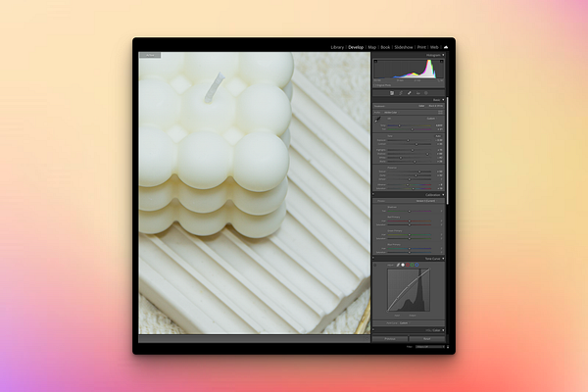Select the Crop Overlay tool
The width and height of the screenshot is (588, 392).
pyautogui.click(x=401, y=93)
